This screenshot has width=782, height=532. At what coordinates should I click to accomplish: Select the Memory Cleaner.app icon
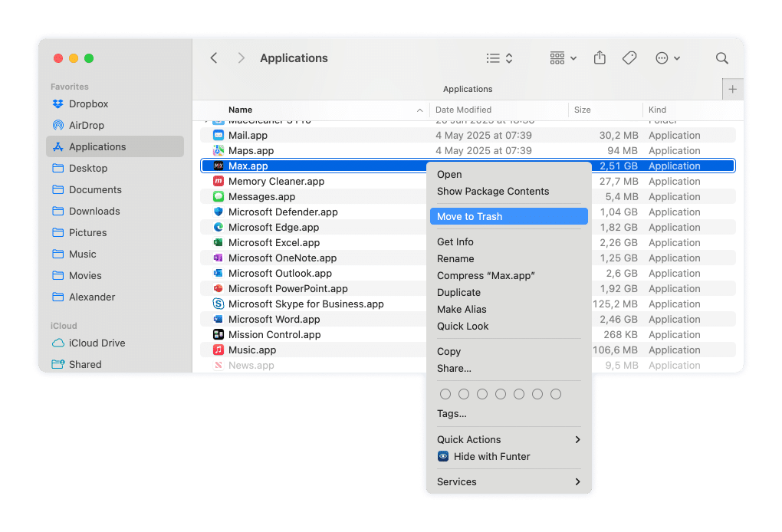tap(219, 182)
